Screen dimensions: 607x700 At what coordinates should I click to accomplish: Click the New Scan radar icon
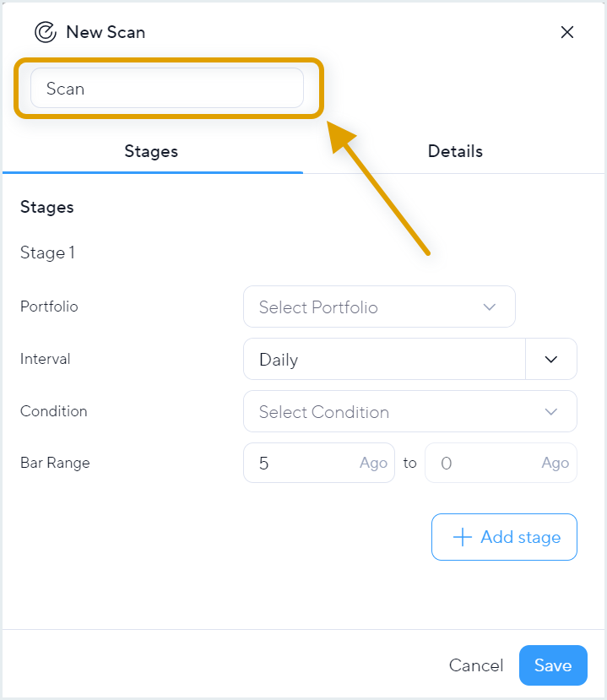click(46, 32)
